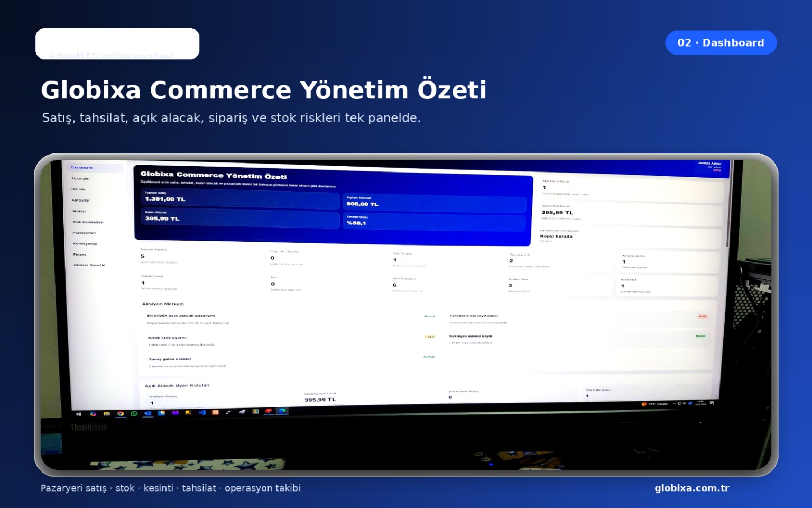The image size is (812, 508).
Task: Open Tahsilat oranı zayıf kanal item
Action: click(x=578, y=319)
